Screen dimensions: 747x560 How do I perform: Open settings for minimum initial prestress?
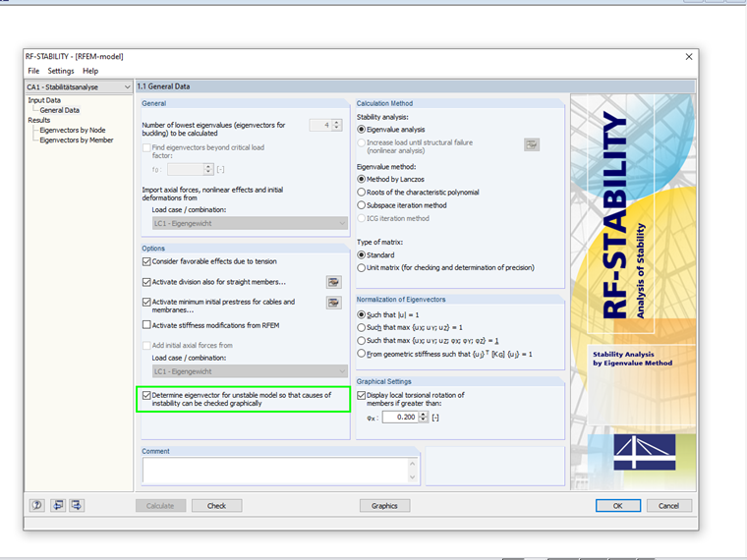(334, 303)
